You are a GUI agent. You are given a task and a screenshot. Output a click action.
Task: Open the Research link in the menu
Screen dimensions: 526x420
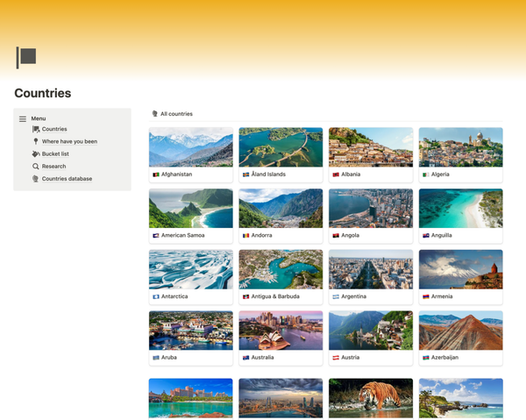click(x=53, y=167)
